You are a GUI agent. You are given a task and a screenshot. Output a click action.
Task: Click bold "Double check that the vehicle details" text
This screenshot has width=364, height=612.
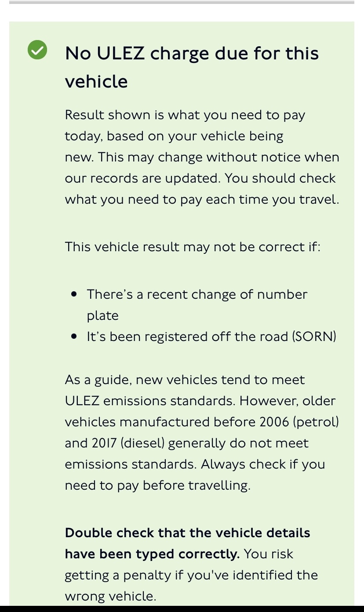(x=187, y=533)
